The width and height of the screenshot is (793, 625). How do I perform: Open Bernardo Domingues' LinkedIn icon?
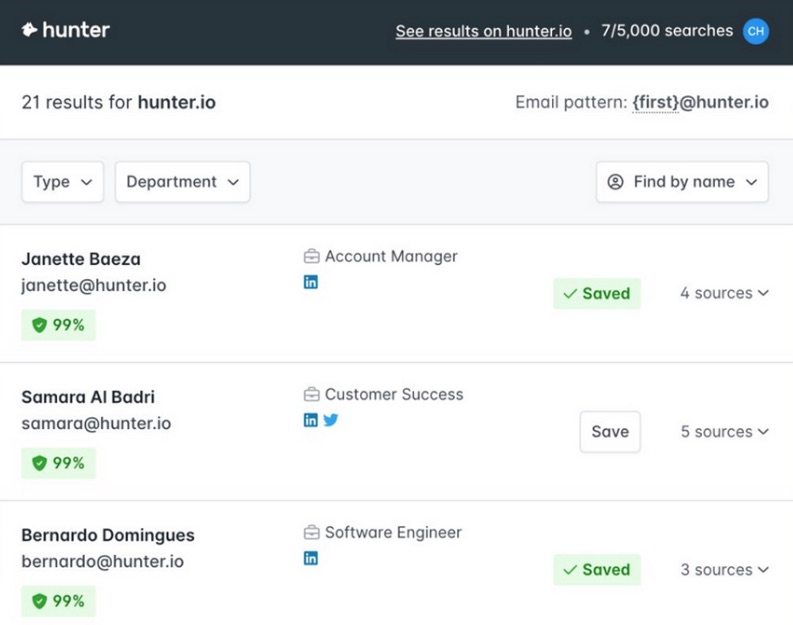coord(311,558)
